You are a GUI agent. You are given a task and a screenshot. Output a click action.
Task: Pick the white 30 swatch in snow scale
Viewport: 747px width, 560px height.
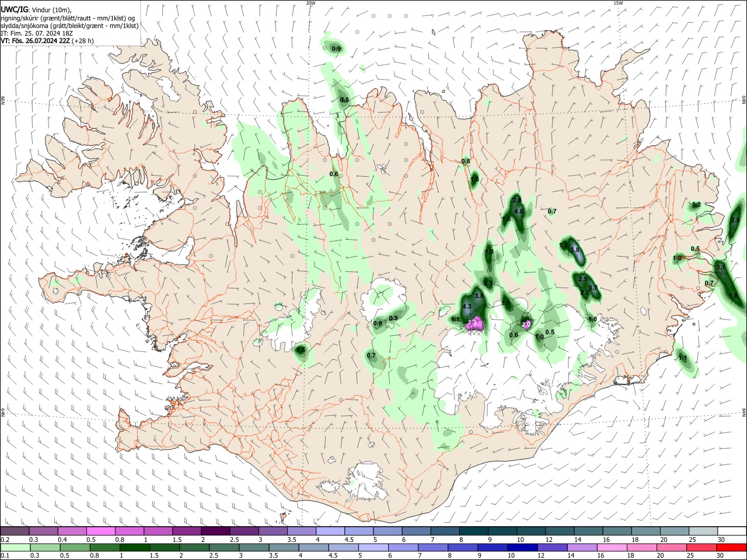pyautogui.click(x=731, y=531)
